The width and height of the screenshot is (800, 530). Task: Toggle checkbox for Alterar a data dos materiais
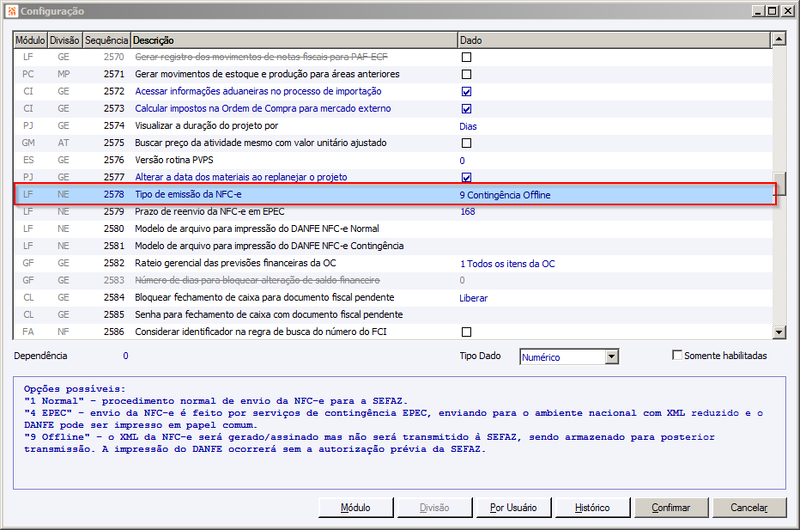[466, 177]
